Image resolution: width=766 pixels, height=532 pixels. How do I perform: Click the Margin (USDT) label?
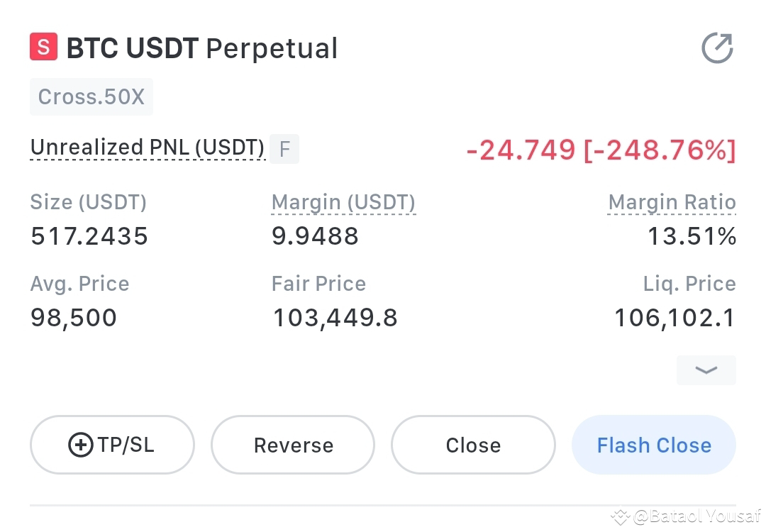(343, 203)
